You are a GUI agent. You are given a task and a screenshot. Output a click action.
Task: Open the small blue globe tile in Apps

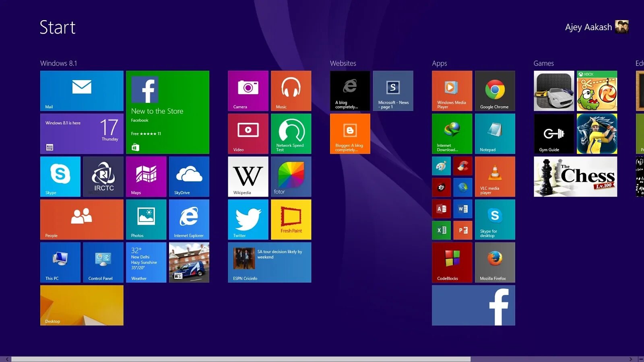click(x=463, y=187)
